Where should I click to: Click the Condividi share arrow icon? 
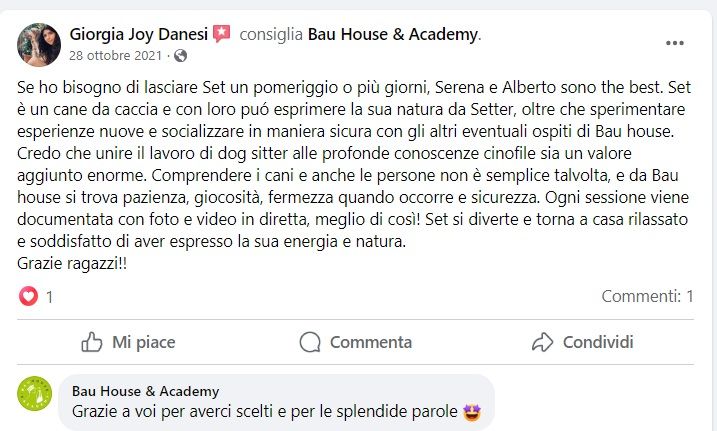(x=542, y=342)
